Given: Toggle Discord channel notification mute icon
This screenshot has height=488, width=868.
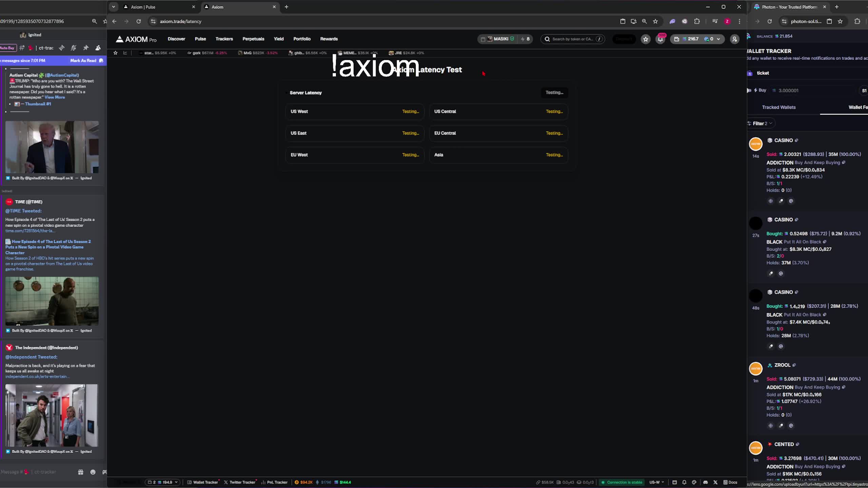Looking at the screenshot, I should [x=74, y=48].
